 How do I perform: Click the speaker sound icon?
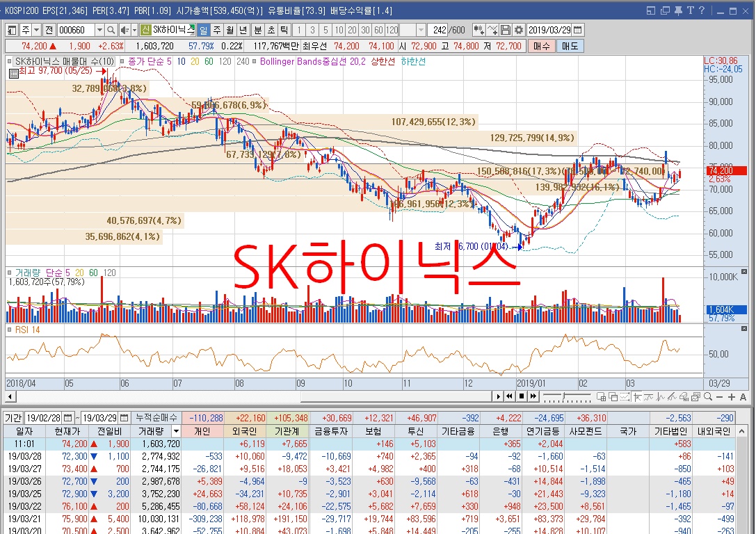(x=124, y=30)
